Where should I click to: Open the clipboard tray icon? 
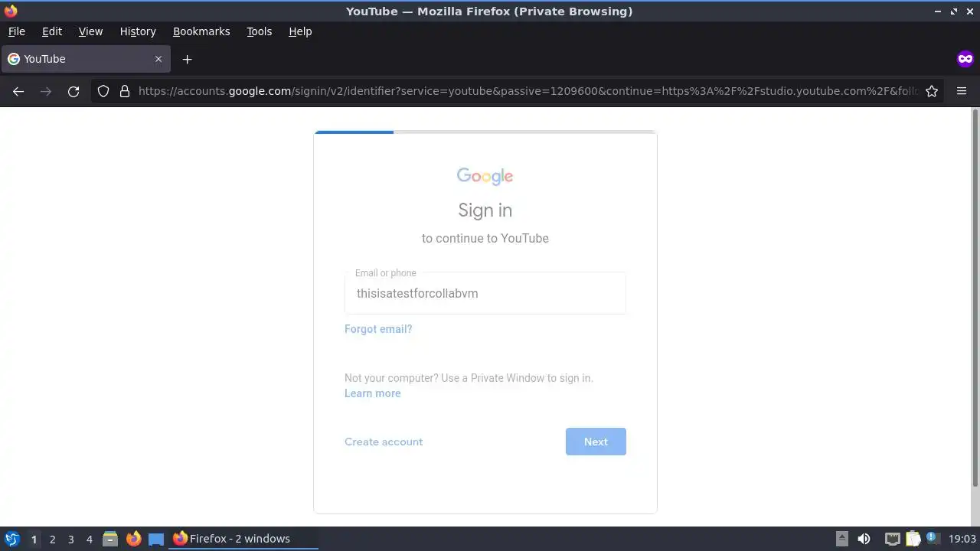click(913, 539)
